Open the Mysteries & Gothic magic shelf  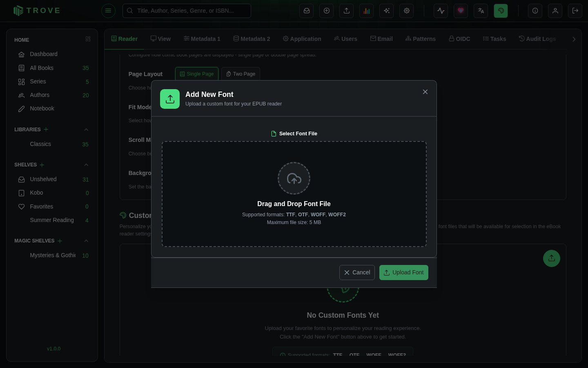52,255
